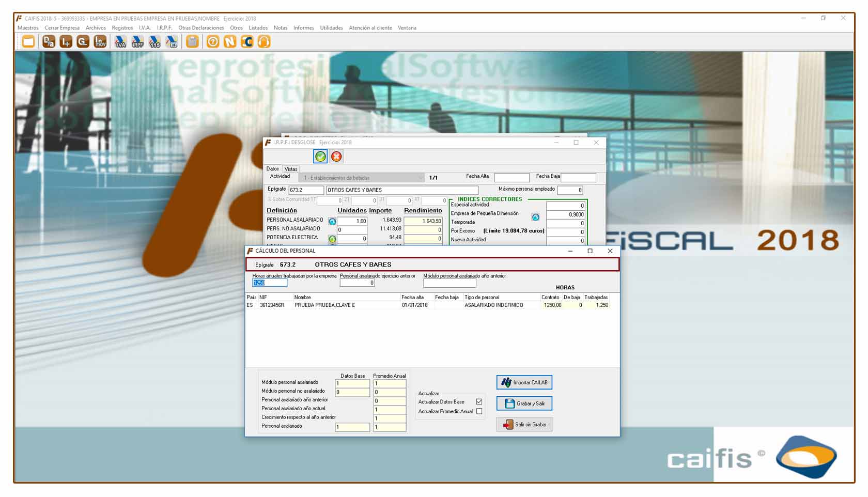This screenshot has height=497, width=868.
Task: Click the orange N toolbar icon
Action: coord(230,42)
